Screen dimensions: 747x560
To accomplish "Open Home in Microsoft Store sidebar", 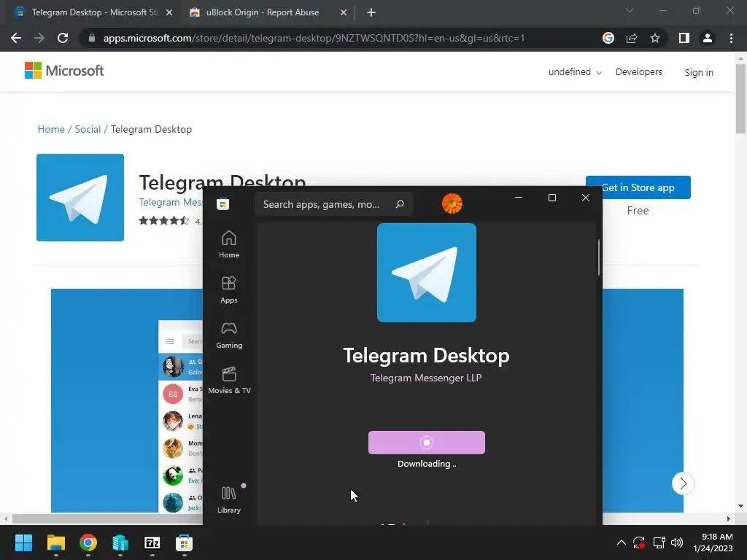I will click(228, 244).
